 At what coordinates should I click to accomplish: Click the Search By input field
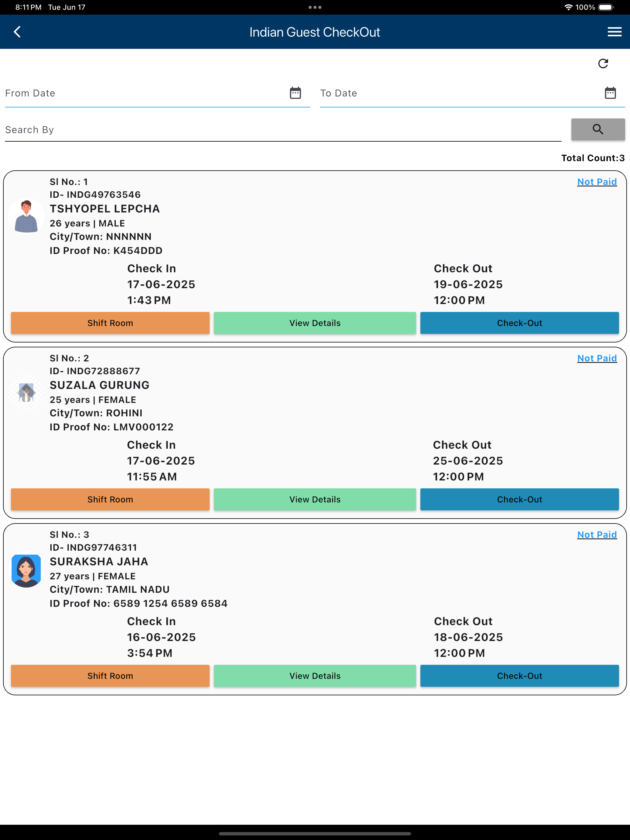(x=283, y=130)
